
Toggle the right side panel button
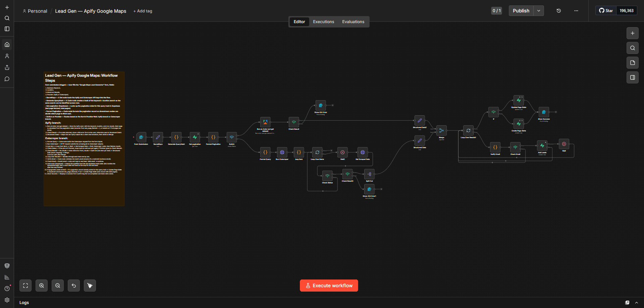click(633, 77)
